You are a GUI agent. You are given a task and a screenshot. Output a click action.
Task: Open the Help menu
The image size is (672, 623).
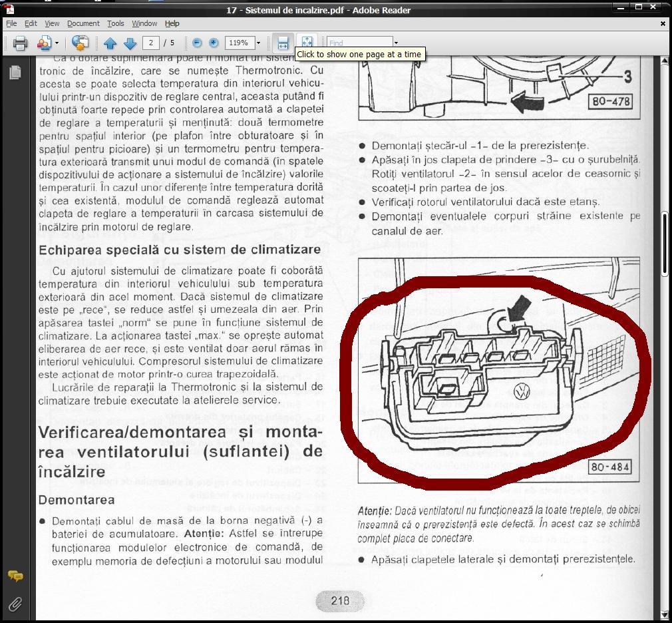point(172,23)
